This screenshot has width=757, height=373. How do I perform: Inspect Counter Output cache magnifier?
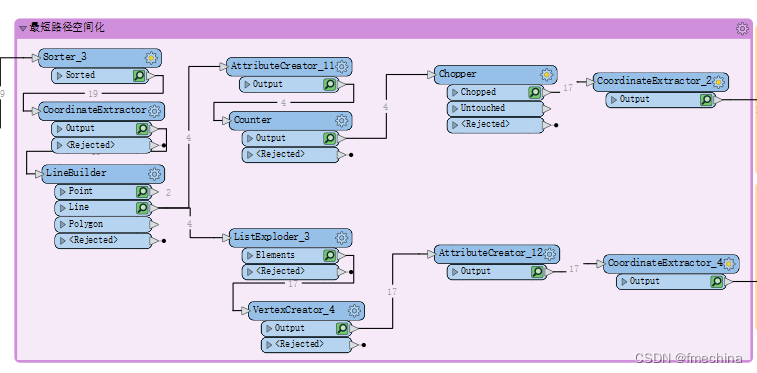[329, 138]
